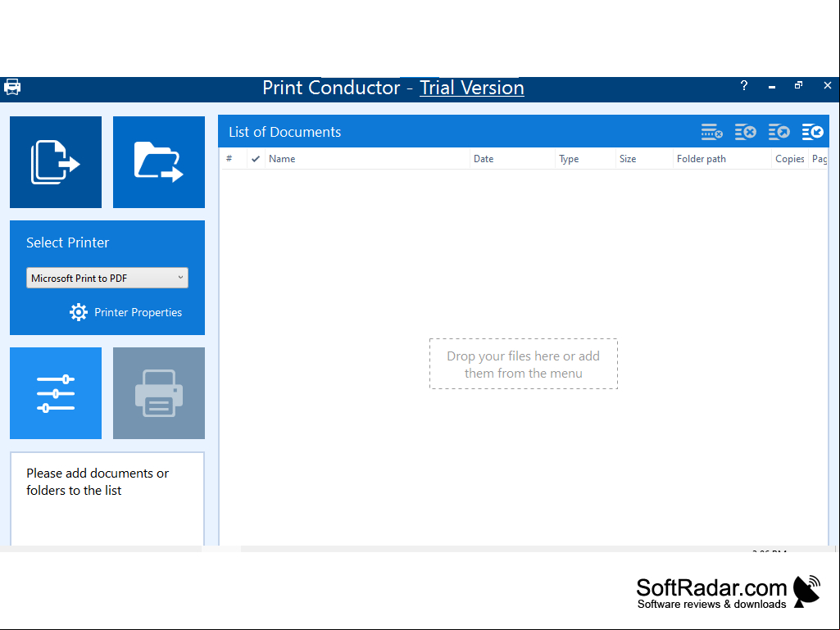Open the Microsoft Print to PDF dropdown
The width and height of the screenshot is (840, 630).
click(x=107, y=278)
